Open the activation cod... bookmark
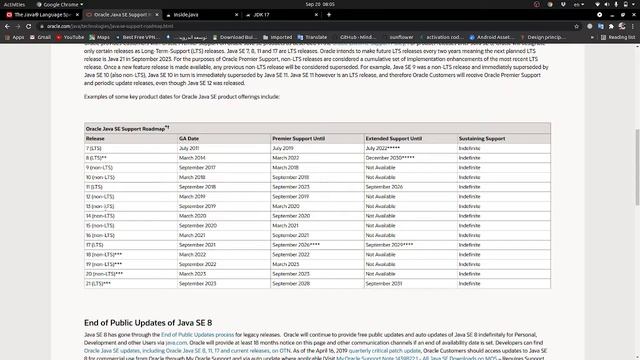 [x=441, y=37]
